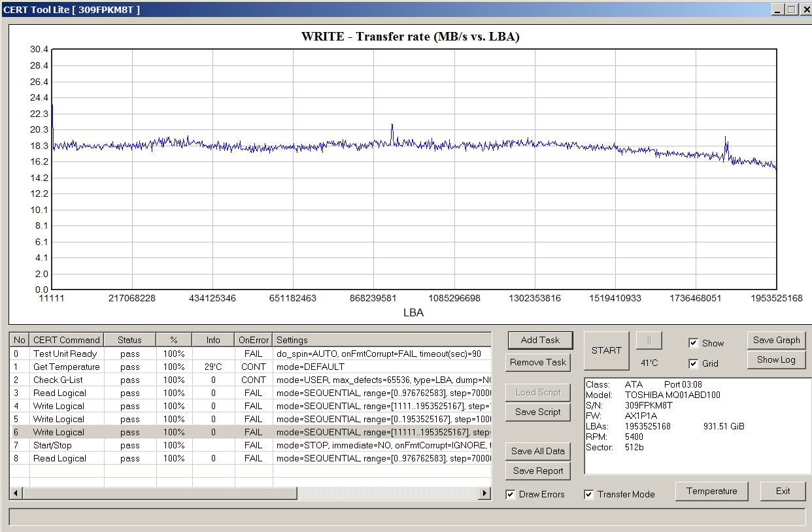The width and height of the screenshot is (812, 532).
Task: Select the Start/Stop task row
Action: coord(250,445)
